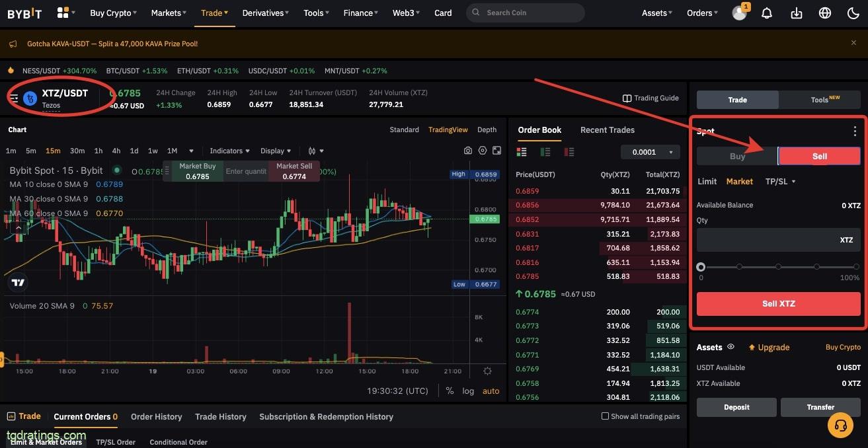The image size is (868, 448).
Task: Click the hot fire ticker icon
Action: [x=11, y=70]
